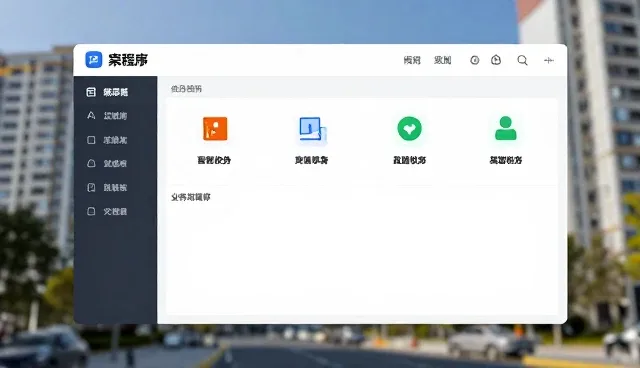Open the search magnifier icon in header
This screenshot has height=368, width=640.
[x=522, y=60]
